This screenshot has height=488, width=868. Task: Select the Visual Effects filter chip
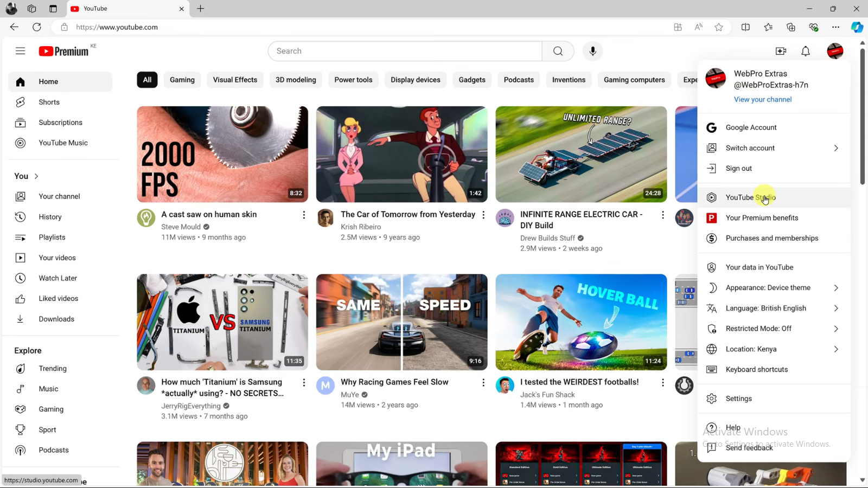tap(235, 80)
